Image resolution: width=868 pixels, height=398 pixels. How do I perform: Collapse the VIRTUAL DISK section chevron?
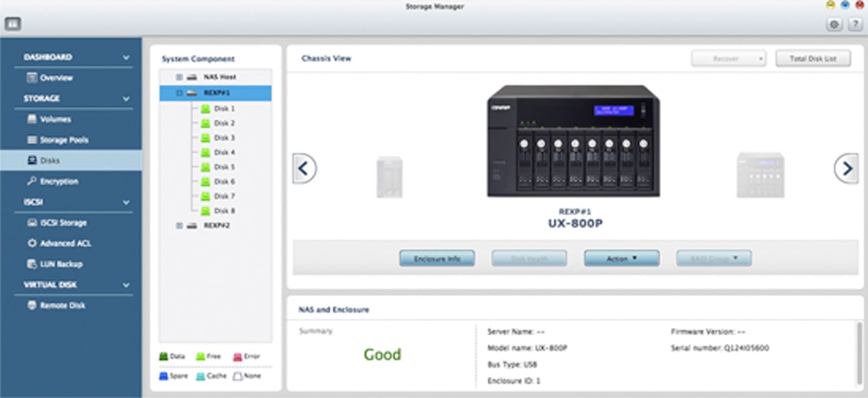(x=126, y=284)
